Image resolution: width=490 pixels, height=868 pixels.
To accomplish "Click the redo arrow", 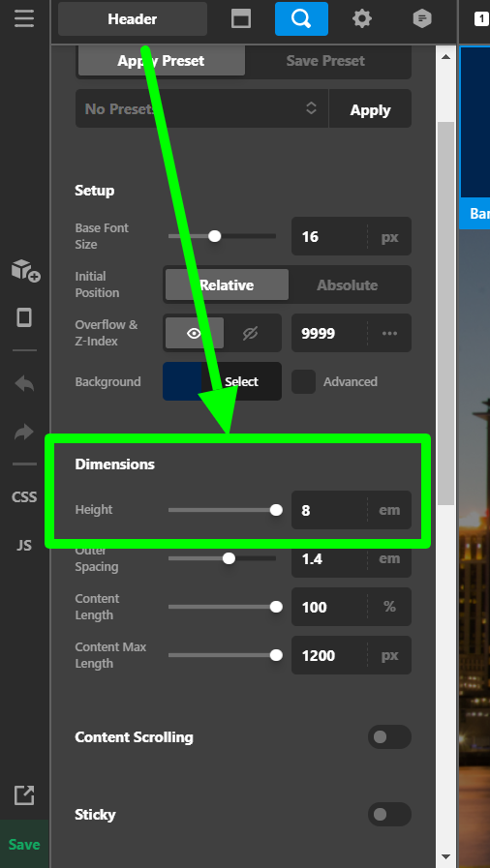I will click(24, 432).
